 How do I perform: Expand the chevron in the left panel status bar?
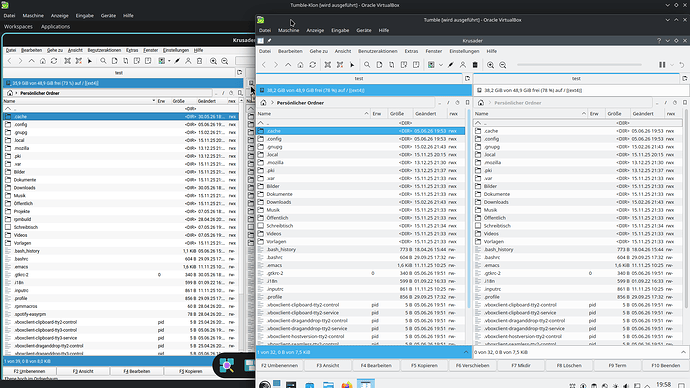(466, 352)
